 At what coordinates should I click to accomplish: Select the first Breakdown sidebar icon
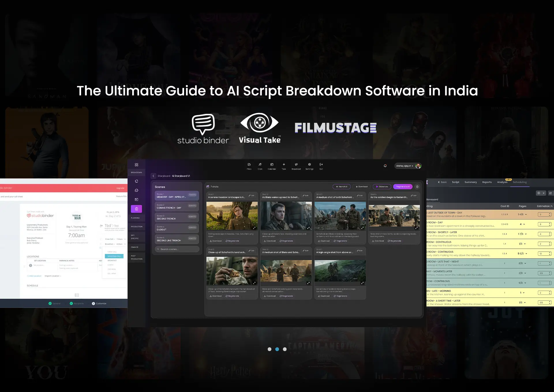[x=136, y=181]
